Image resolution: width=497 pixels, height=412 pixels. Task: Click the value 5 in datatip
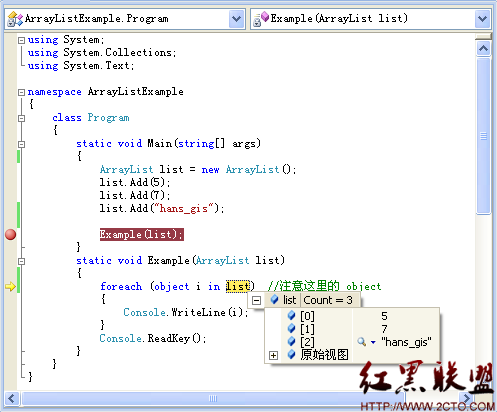[384, 316]
